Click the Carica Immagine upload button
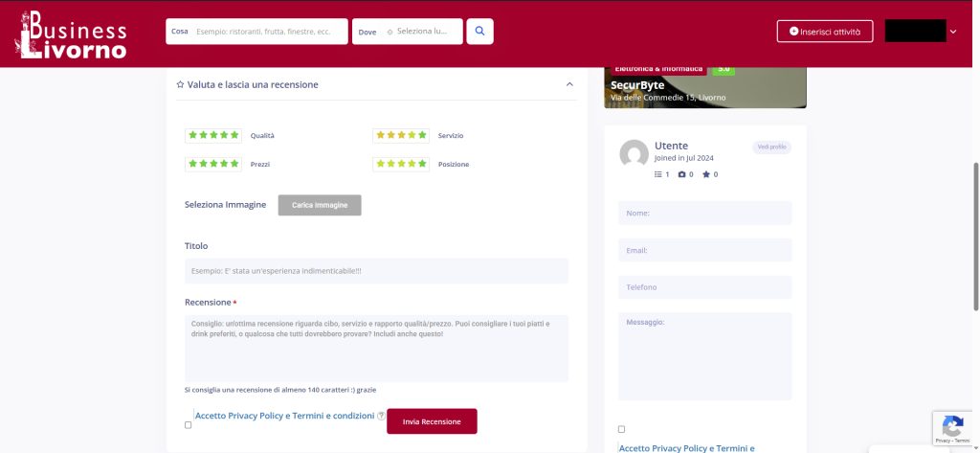This screenshot has height=453, width=980. [320, 205]
